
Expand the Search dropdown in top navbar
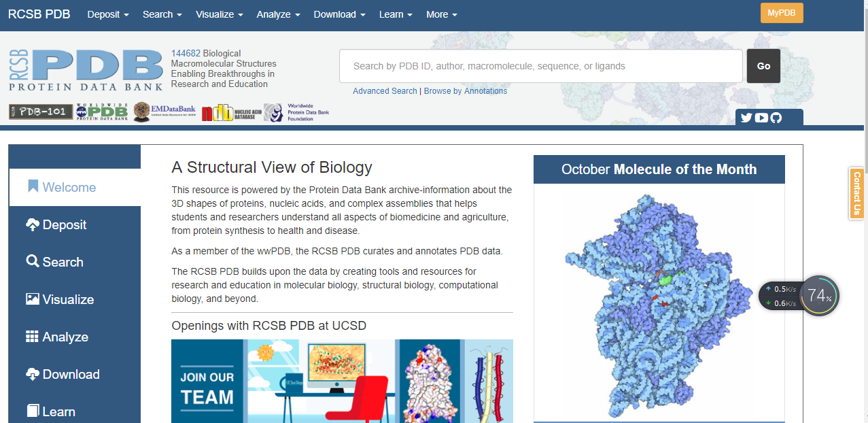click(162, 14)
